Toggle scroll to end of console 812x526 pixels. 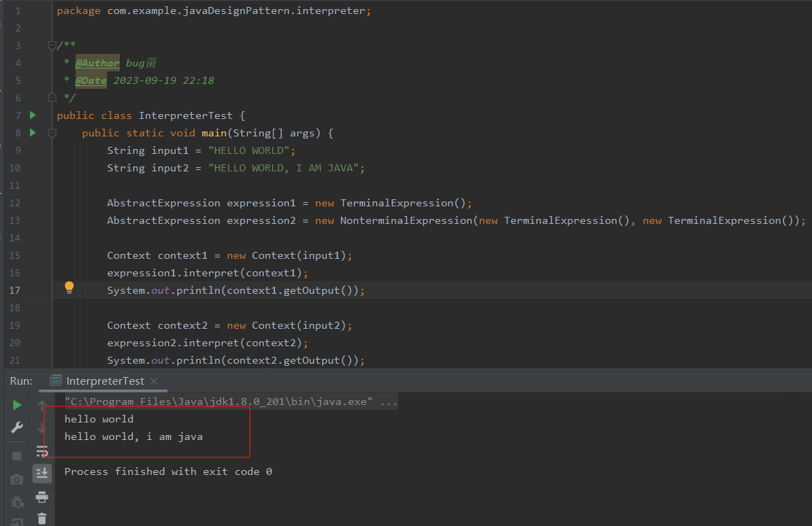[42, 474]
